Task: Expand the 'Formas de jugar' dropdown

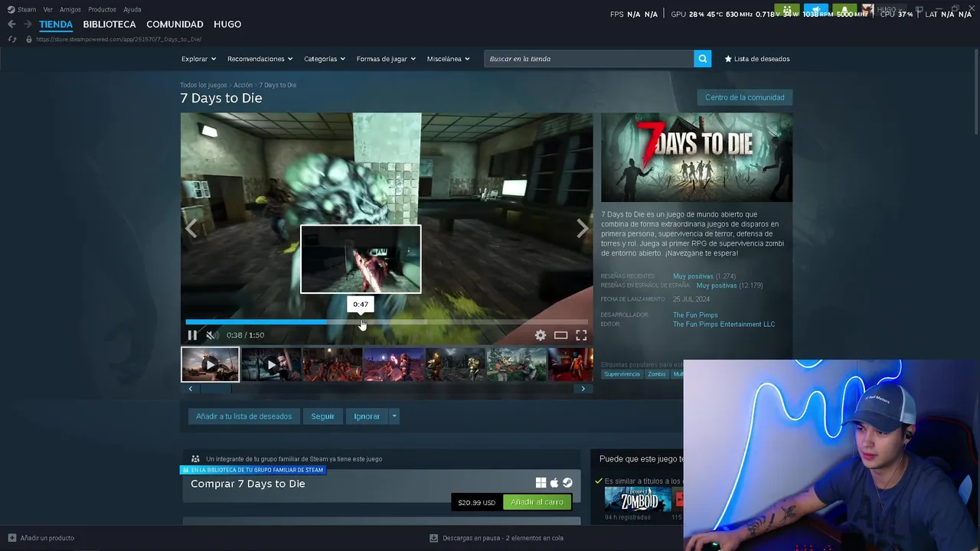Action: pos(386,59)
